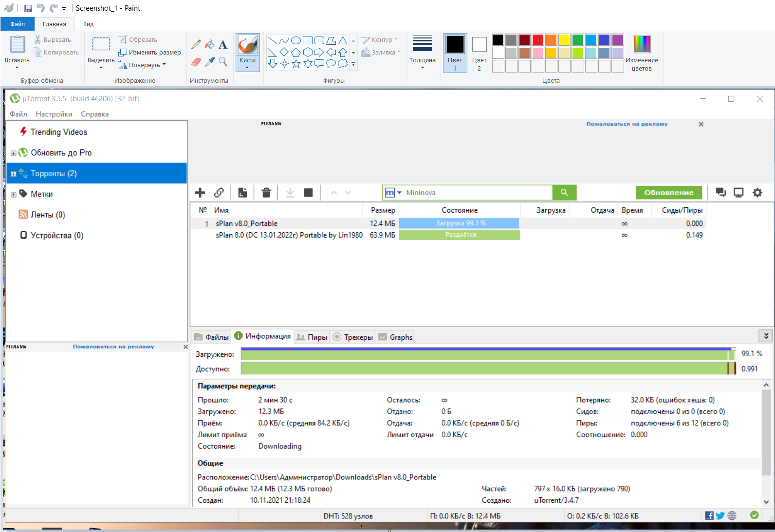Open uTorrent preferences gear icon
Viewport: 775px width, 532px height.
coord(757,193)
